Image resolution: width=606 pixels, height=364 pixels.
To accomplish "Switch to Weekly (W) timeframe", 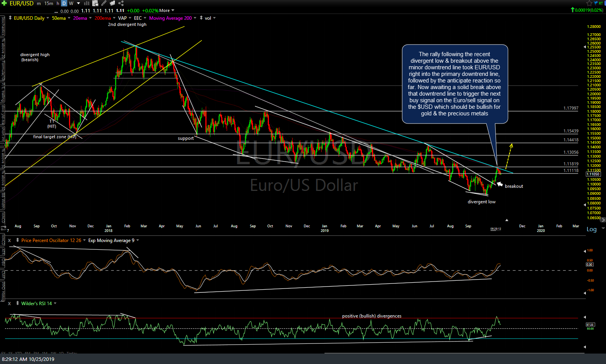I will [71, 3].
